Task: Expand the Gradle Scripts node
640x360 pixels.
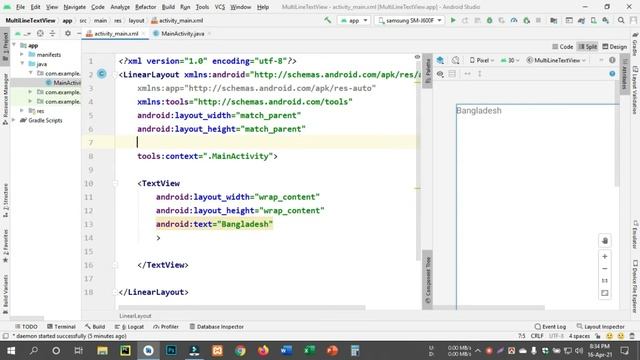Action: pos(14,120)
